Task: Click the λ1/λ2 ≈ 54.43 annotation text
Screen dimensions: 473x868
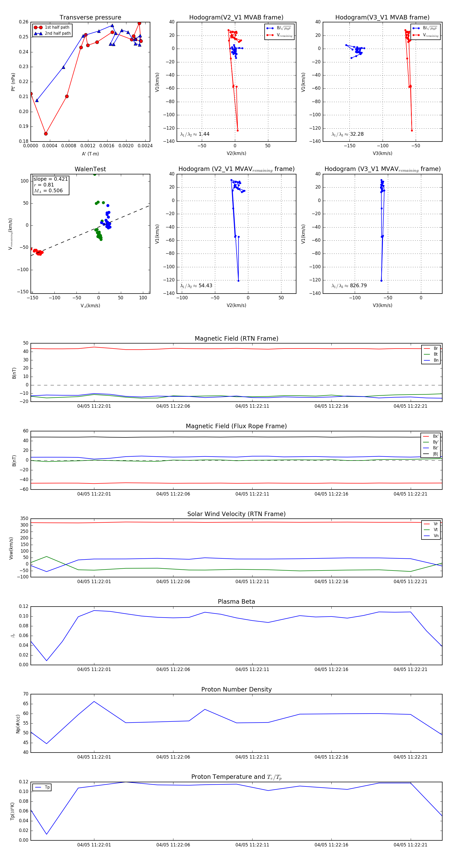Action: pyautogui.click(x=196, y=286)
